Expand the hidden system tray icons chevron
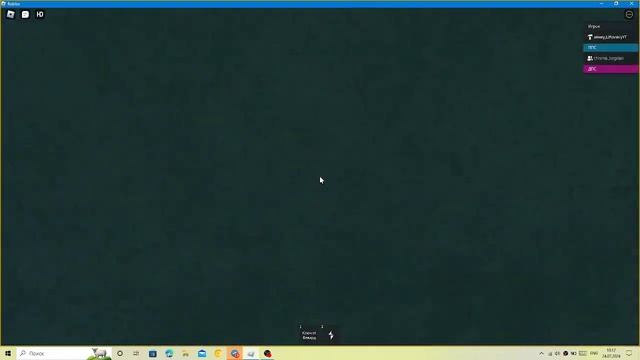 541,353
